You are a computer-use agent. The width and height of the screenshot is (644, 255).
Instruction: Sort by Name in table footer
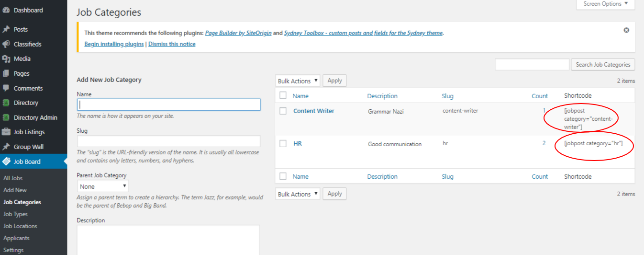pyautogui.click(x=300, y=176)
